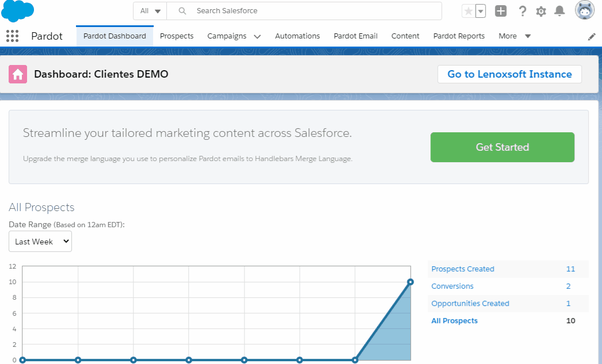Open the Pardot Email tab
This screenshot has height=364, width=602.
click(x=356, y=36)
